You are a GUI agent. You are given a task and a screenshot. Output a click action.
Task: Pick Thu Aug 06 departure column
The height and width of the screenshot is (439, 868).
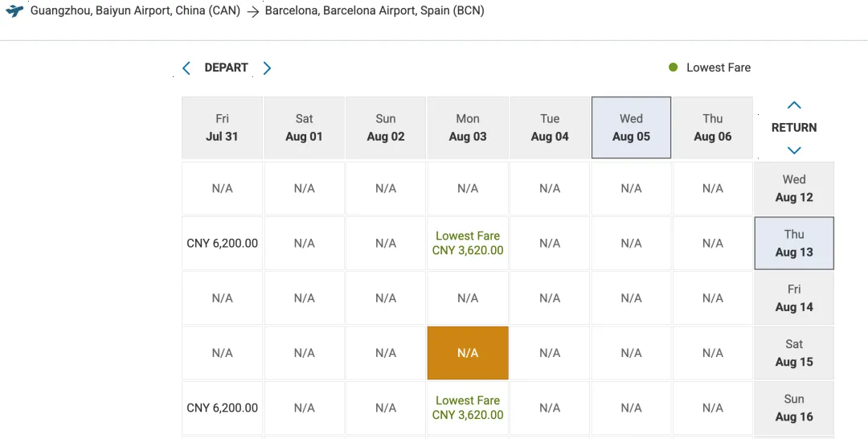pos(713,128)
